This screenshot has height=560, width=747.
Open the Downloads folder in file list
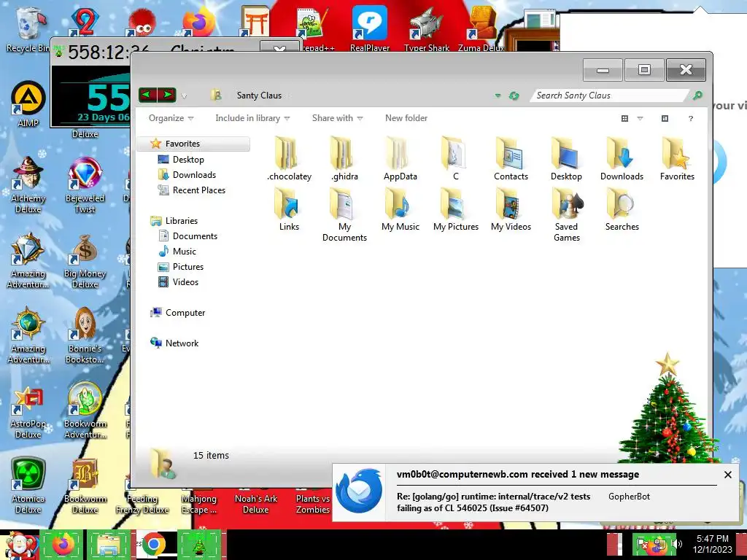pyautogui.click(x=622, y=158)
